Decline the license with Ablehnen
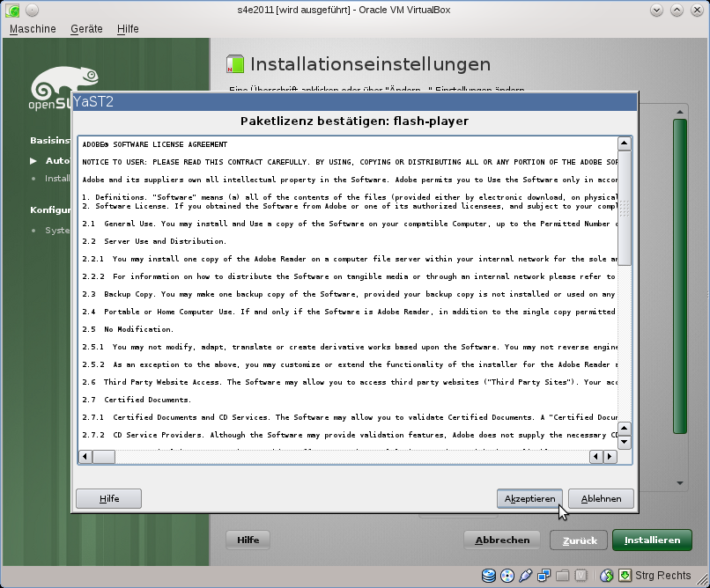The height and width of the screenshot is (588, 710). click(601, 498)
